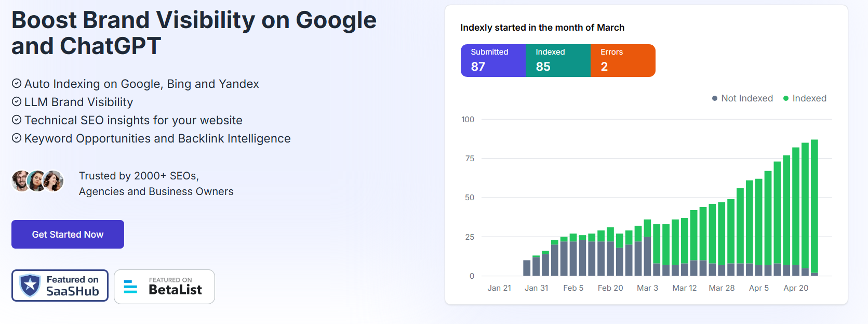Click check icon beside Technical SEO insights
This screenshot has height=324, width=868.
tap(17, 120)
